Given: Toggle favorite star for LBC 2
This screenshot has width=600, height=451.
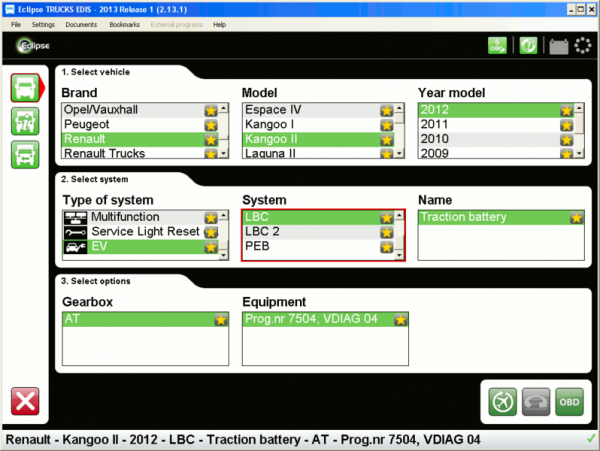Looking at the screenshot, I should click(x=386, y=232).
